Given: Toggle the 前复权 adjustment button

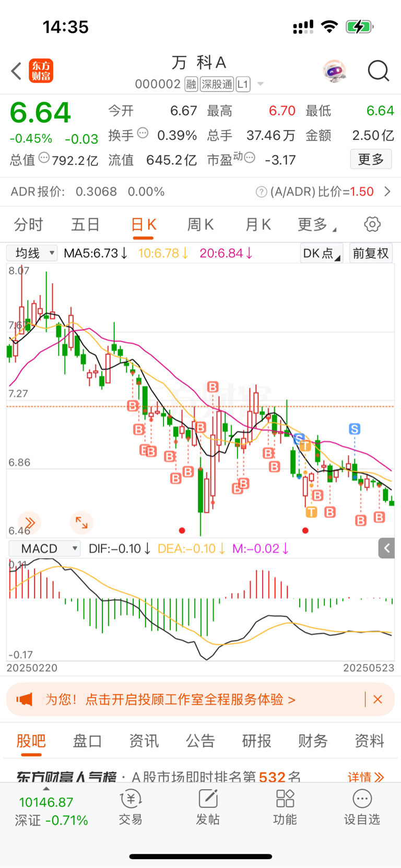Looking at the screenshot, I should click(371, 253).
